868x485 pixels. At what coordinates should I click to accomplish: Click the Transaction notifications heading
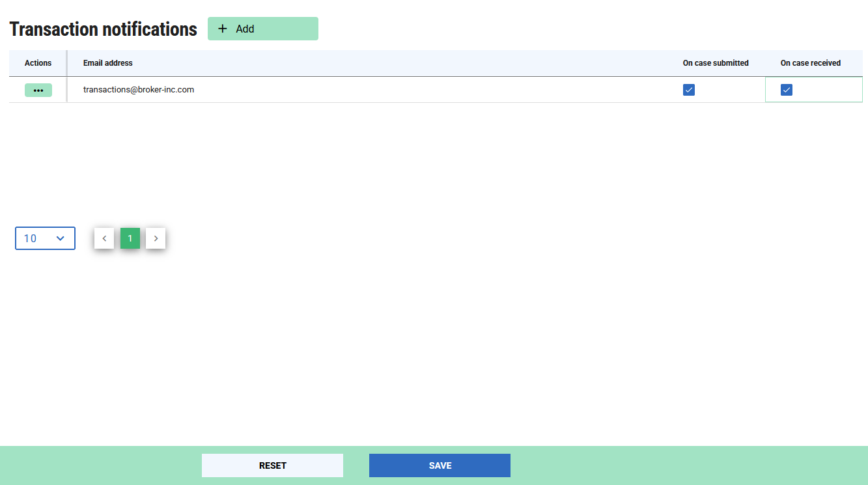pos(103,29)
